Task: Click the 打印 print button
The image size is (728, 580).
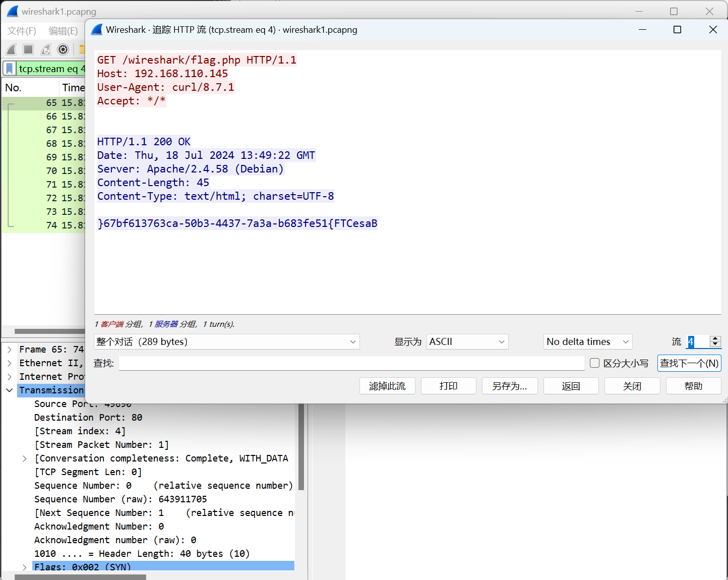Action: click(x=449, y=386)
